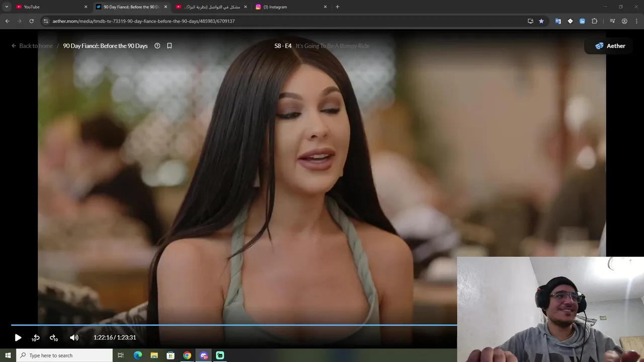Open the green app taskbar icon
The image size is (644, 362).
220,355
